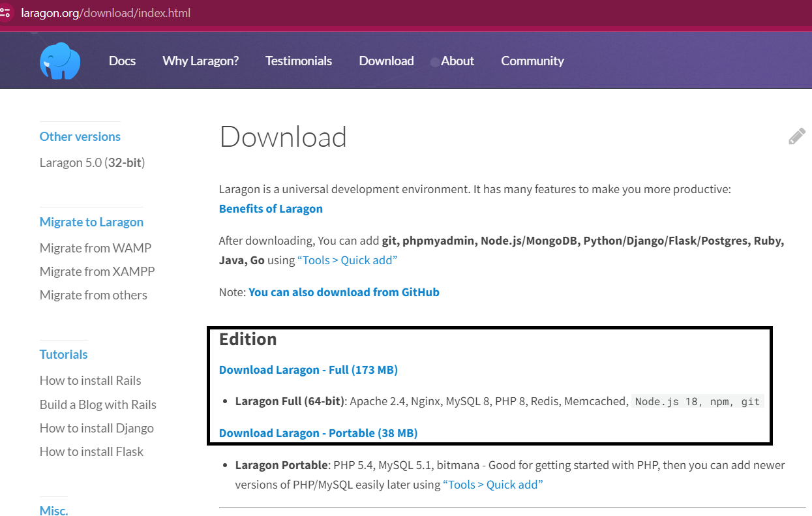The width and height of the screenshot is (812, 516).
Task: Open How to install Rails tutorial
Action: click(90, 380)
